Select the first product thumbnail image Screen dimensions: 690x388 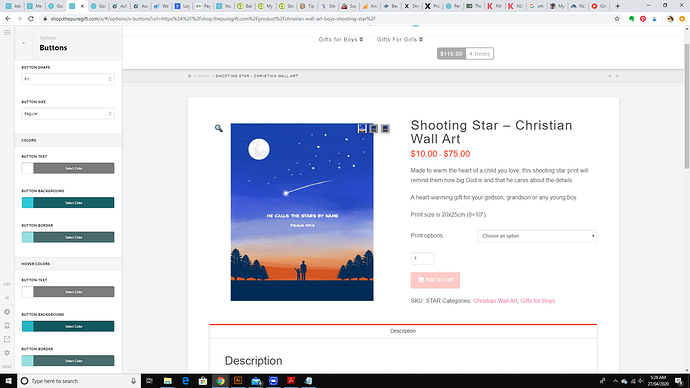pos(362,128)
